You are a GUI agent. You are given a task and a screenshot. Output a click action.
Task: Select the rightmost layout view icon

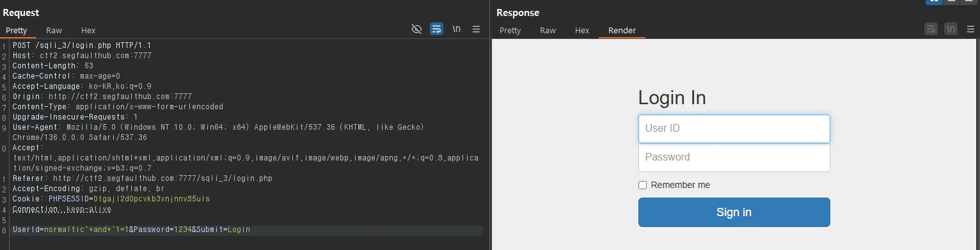click(x=968, y=2)
